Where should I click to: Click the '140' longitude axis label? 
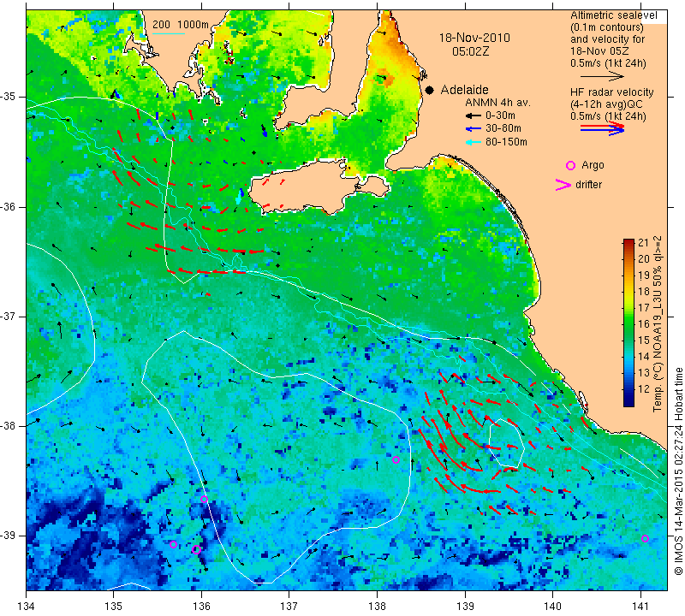click(552, 606)
